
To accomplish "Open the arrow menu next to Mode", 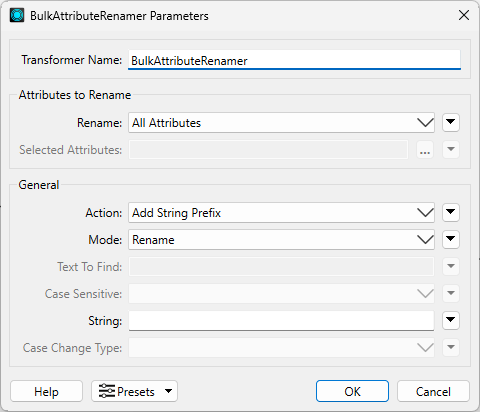I will point(451,239).
